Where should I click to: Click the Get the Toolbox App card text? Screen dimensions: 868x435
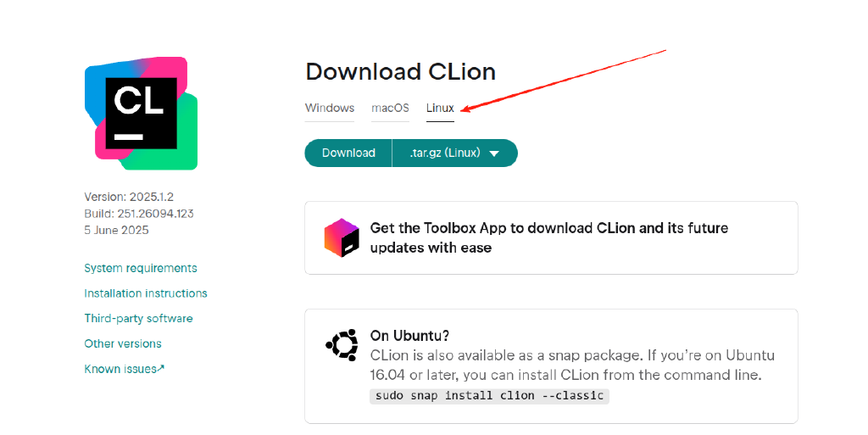click(x=549, y=237)
